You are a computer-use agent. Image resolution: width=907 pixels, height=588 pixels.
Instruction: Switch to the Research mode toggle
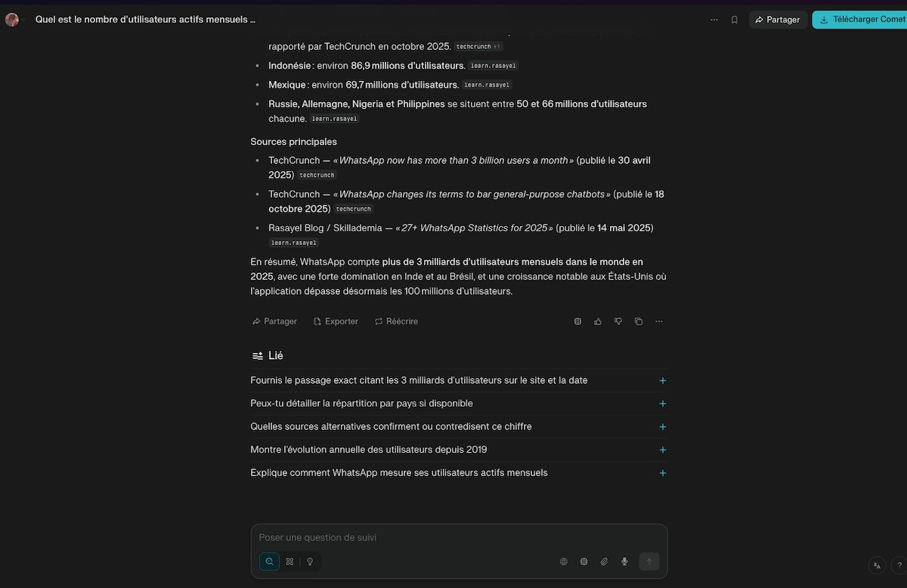(x=289, y=562)
